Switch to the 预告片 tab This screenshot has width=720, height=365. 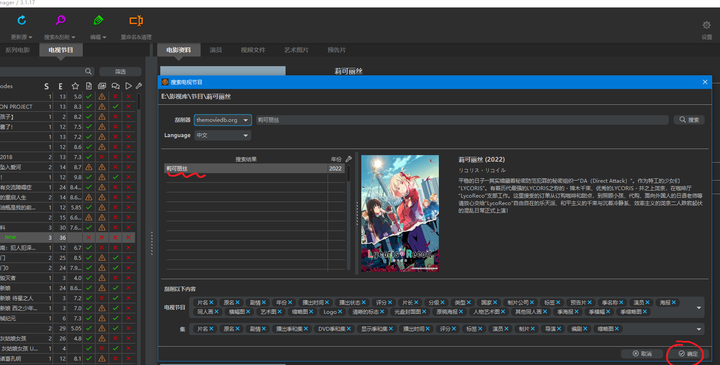337,50
